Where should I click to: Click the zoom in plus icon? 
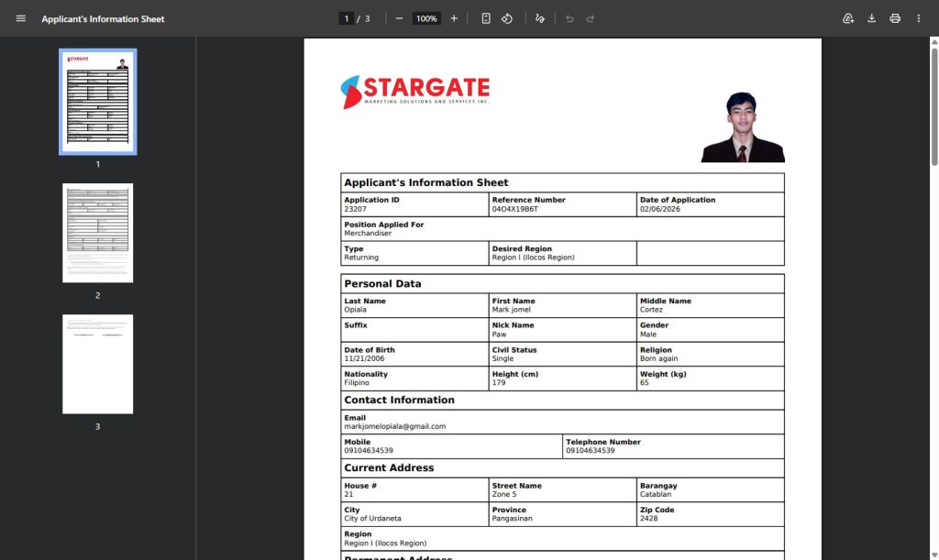pyautogui.click(x=454, y=18)
